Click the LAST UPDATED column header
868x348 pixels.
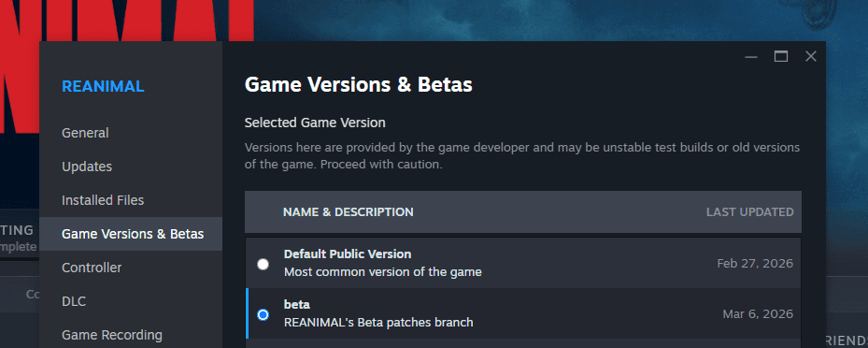point(749,211)
